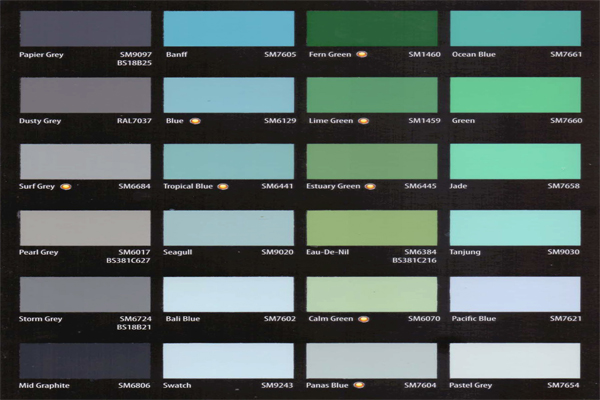This screenshot has width=600, height=400.
Task: Click the orange icon next to Blue
Action: pos(195,121)
